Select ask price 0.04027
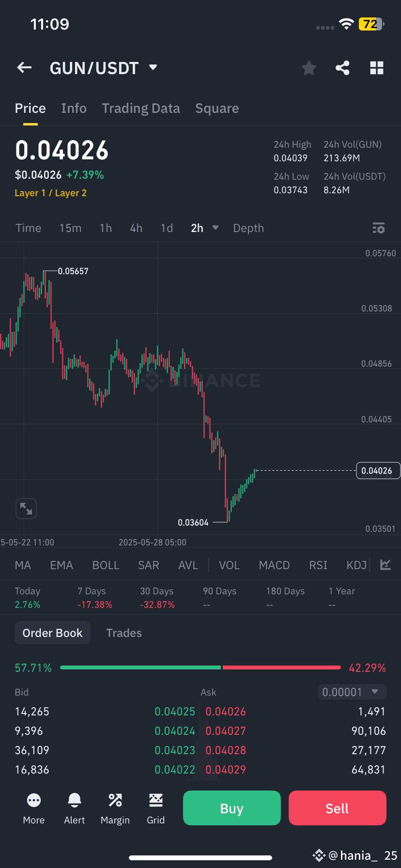This screenshot has height=868, width=401. point(226,731)
